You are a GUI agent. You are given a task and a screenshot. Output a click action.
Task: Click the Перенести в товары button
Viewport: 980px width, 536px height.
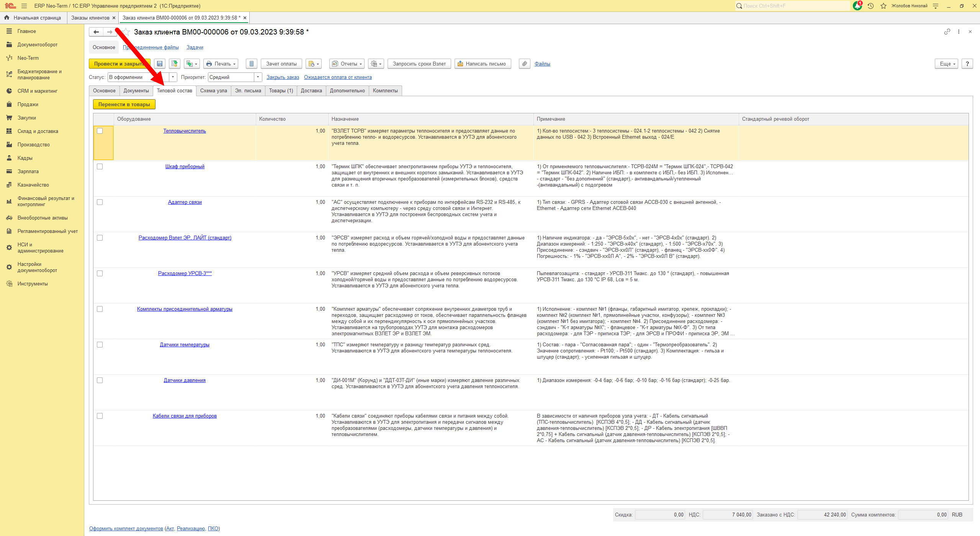124,105
